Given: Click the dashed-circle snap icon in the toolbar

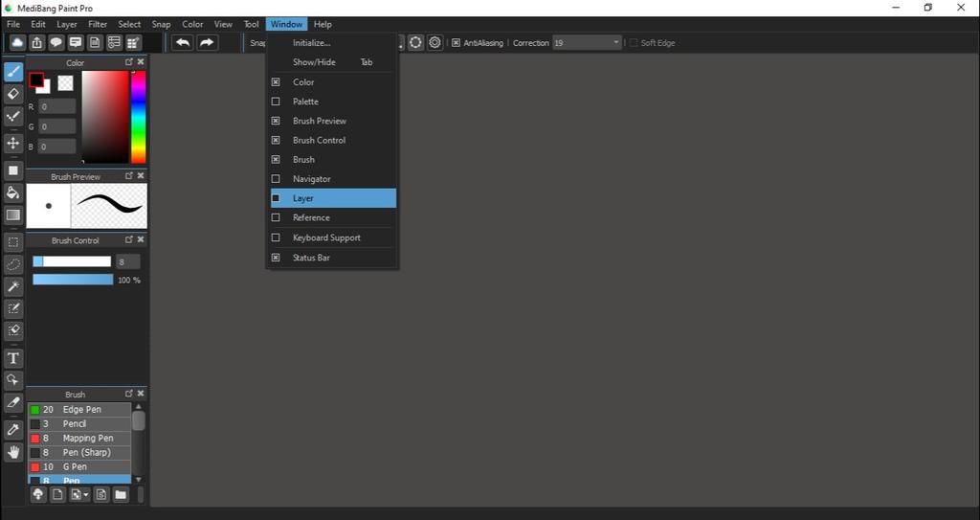Looking at the screenshot, I should pos(415,42).
